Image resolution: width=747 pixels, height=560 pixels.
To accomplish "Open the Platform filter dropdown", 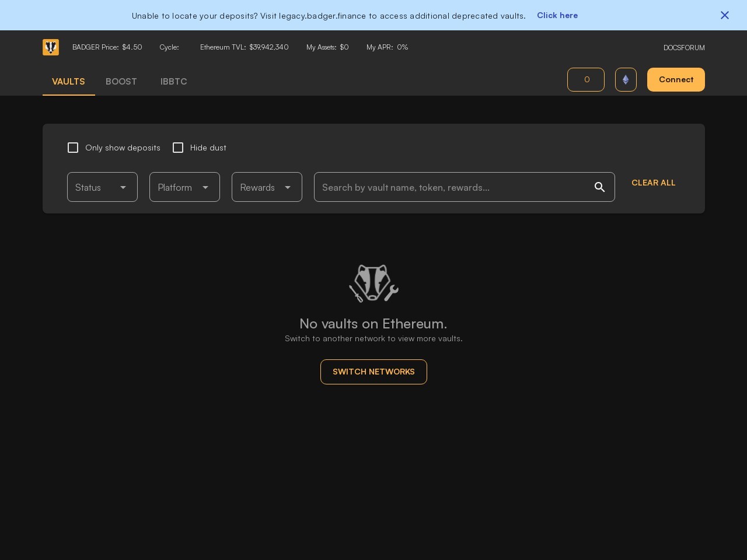I will pyautogui.click(x=184, y=187).
